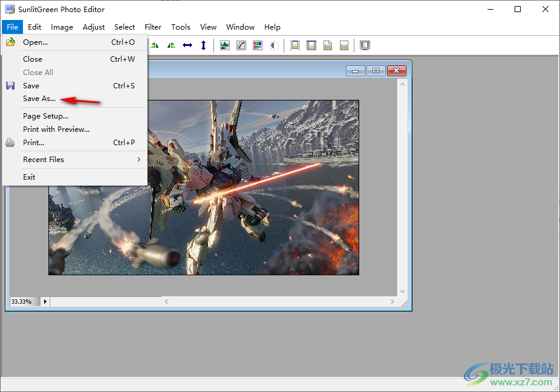Click the SunlitGreen app icon in title bar
This screenshot has width=560, height=392.
click(10, 9)
